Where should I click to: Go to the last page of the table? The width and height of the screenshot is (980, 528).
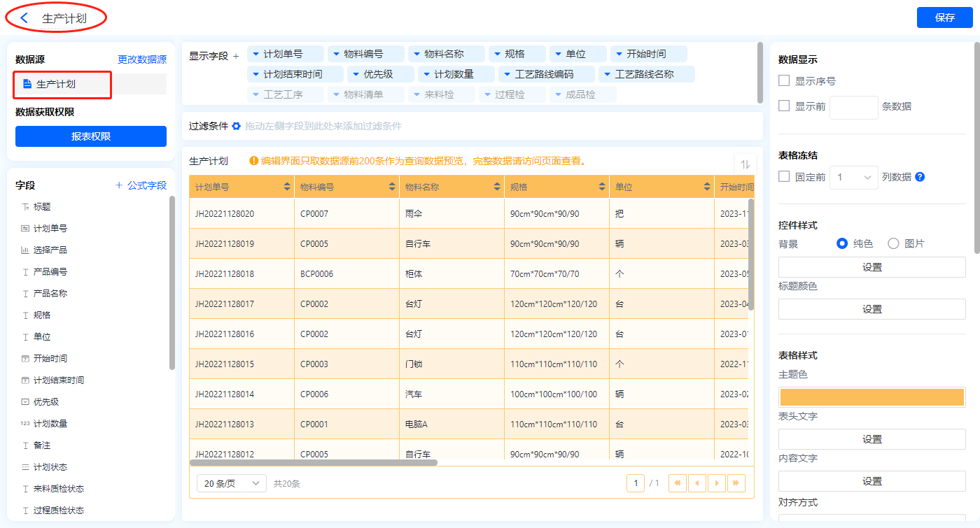tap(736, 483)
